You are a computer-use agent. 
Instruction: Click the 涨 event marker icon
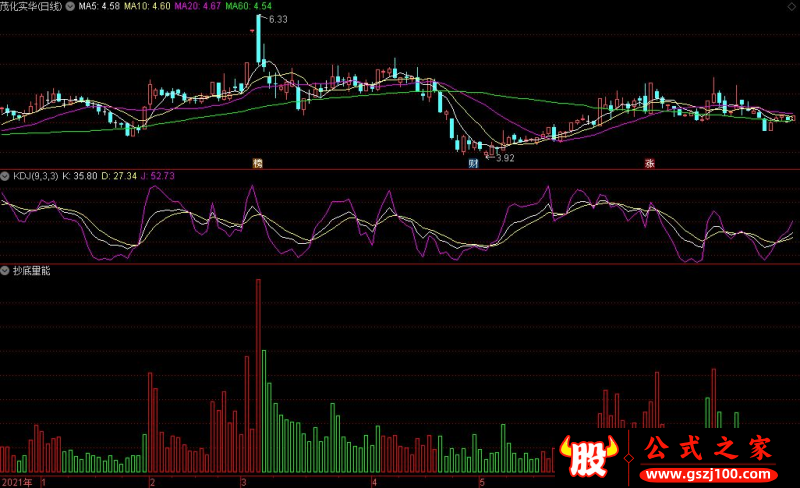pos(649,163)
